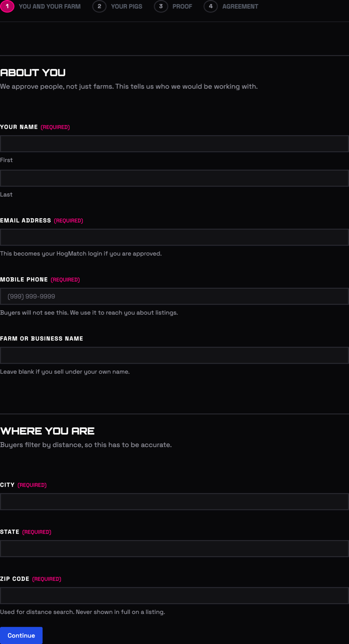Click the step 4 circle icon
The width and height of the screenshot is (349, 644).
click(x=211, y=6)
